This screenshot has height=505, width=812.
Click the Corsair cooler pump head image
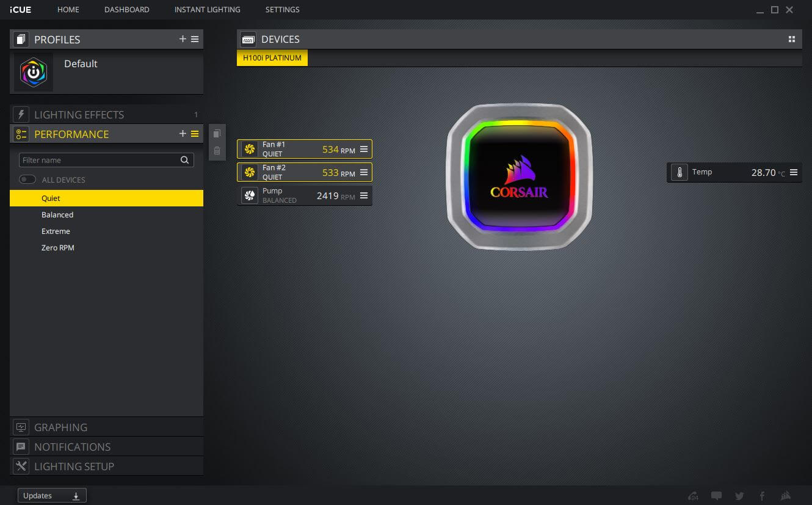click(520, 176)
